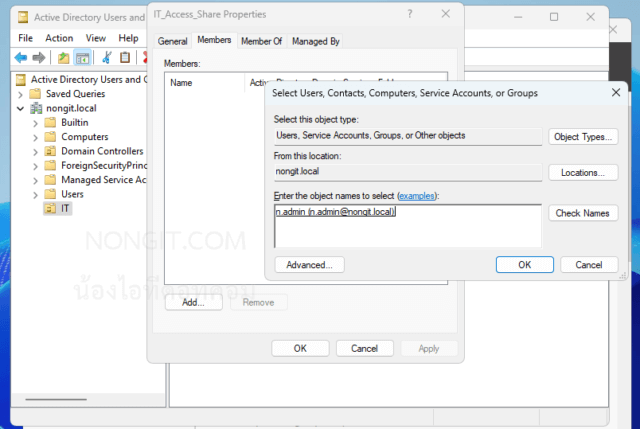The width and height of the screenshot is (640, 429).
Task: Click the Name column header in Members list
Action: [204, 83]
